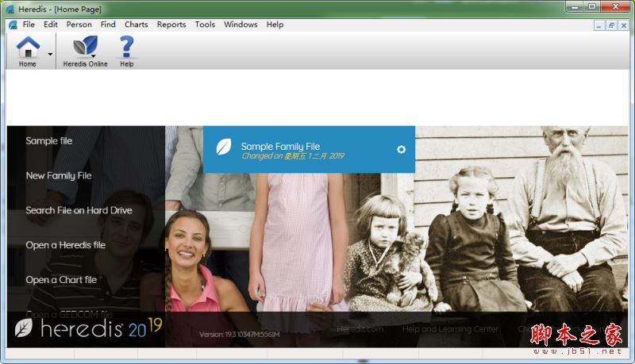Open the Tools menu
The image size is (635, 364).
click(x=205, y=25)
